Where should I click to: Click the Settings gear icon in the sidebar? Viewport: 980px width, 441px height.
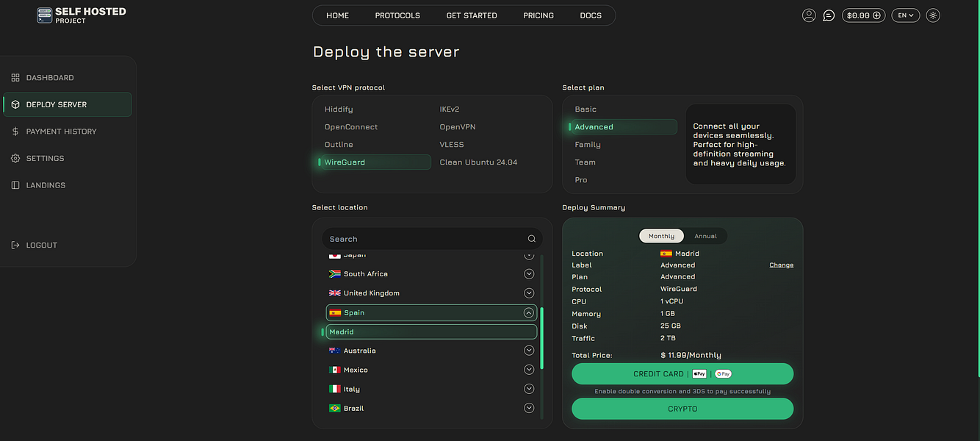point(15,158)
